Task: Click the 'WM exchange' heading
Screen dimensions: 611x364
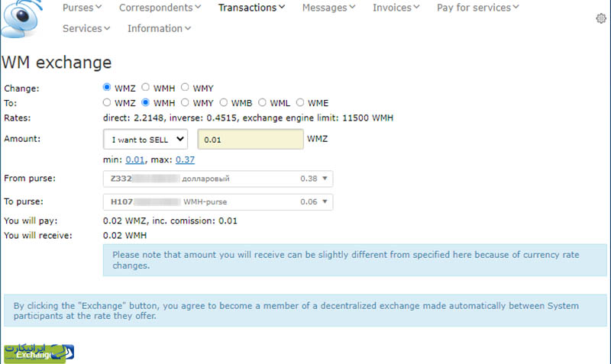Action: 57,63
